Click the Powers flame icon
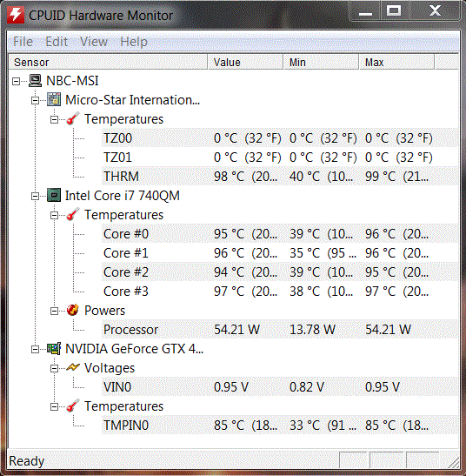This screenshot has height=476, width=466. pos(73,311)
